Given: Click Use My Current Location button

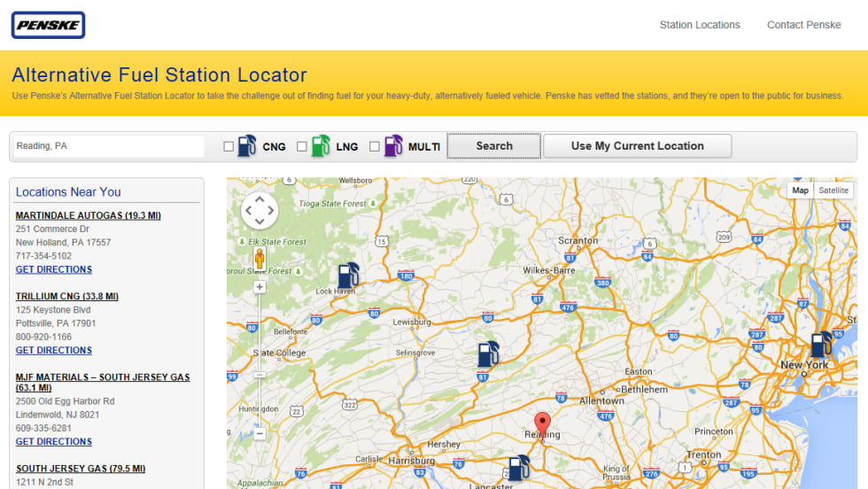Looking at the screenshot, I should pyautogui.click(x=637, y=146).
